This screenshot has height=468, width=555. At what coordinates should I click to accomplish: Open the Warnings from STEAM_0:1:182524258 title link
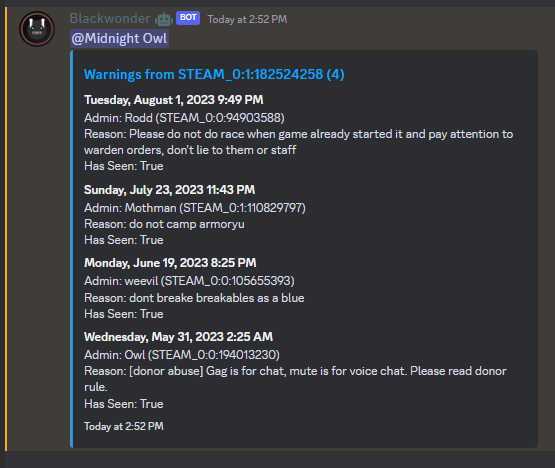[214, 74]
